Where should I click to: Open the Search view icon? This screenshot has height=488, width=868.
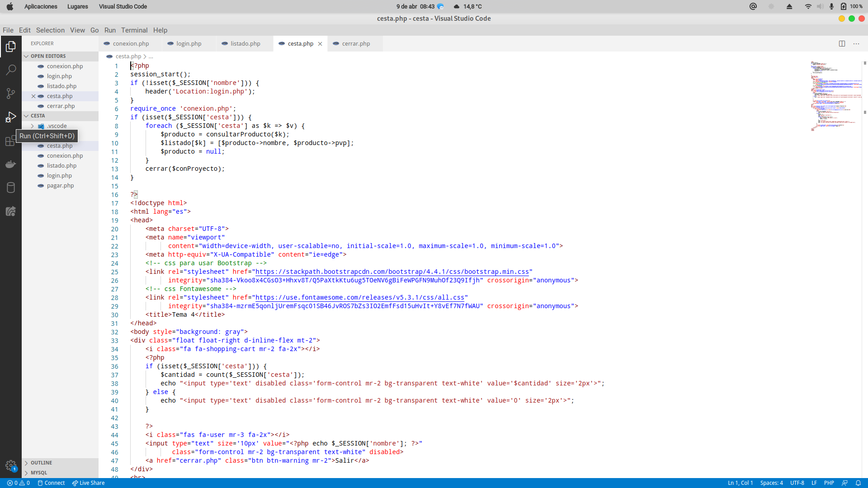tap(11, 70)
